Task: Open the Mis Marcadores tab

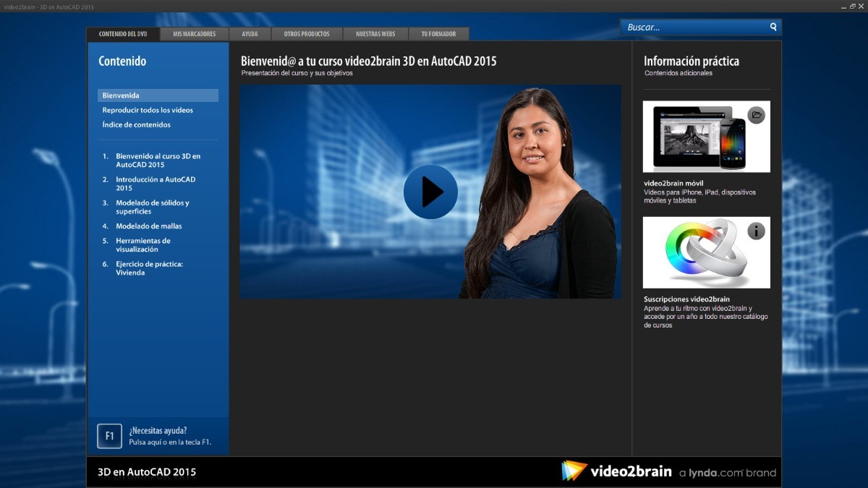Action: (195, 34)
